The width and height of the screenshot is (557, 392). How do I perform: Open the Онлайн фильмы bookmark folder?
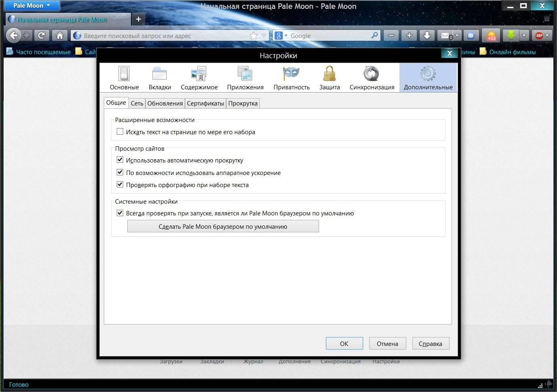click(x=508, y=52)
